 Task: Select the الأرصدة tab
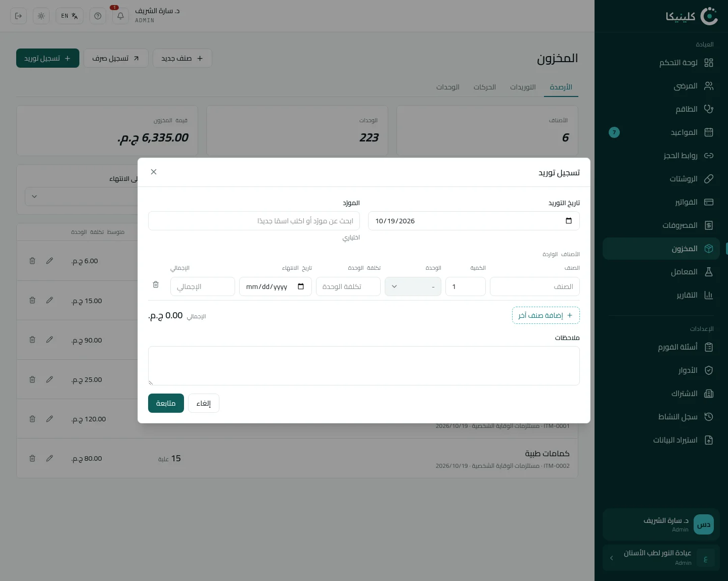tap(561, 87)
